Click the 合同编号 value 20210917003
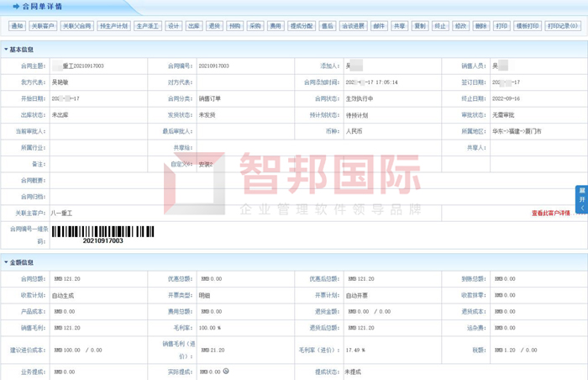The height and width of the screenshot is (380, 588). [x=213, y=66]
